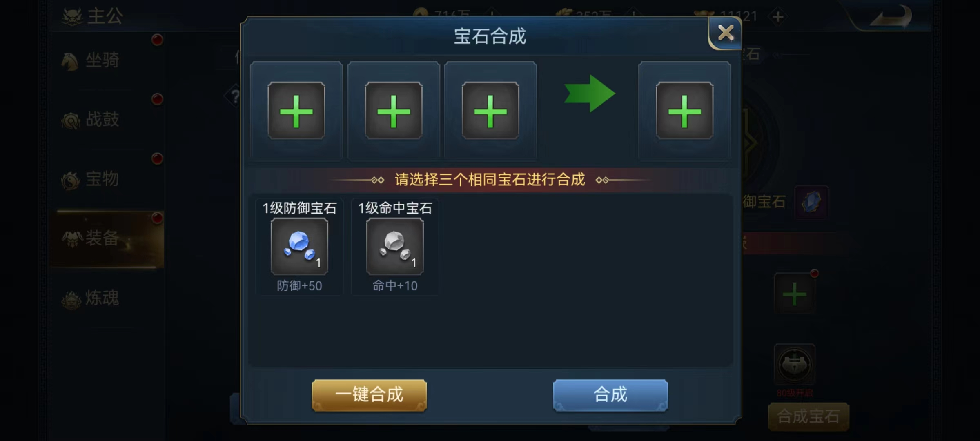
Task: Add gem to third synthesis slot
Action: [490, 111]
